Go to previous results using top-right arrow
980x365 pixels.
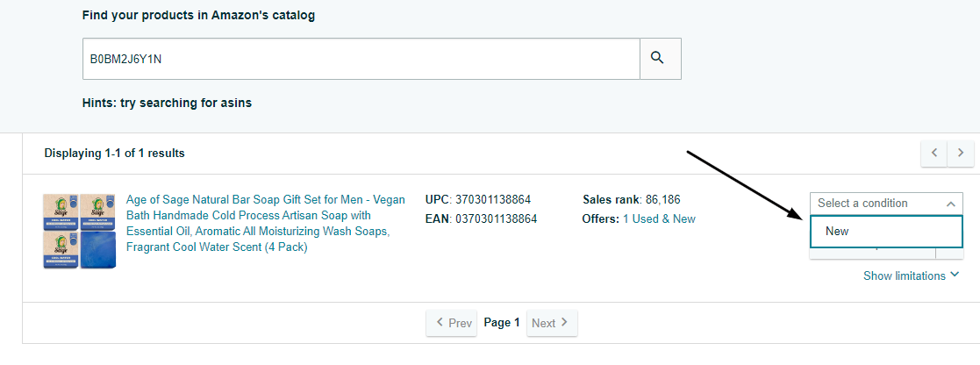[x=934, y=153]
